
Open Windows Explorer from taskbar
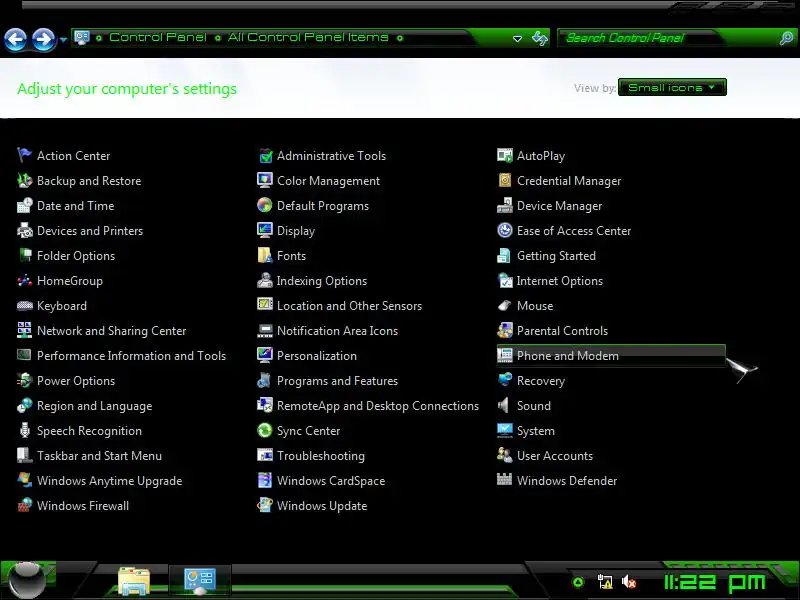tap(134, 581)
